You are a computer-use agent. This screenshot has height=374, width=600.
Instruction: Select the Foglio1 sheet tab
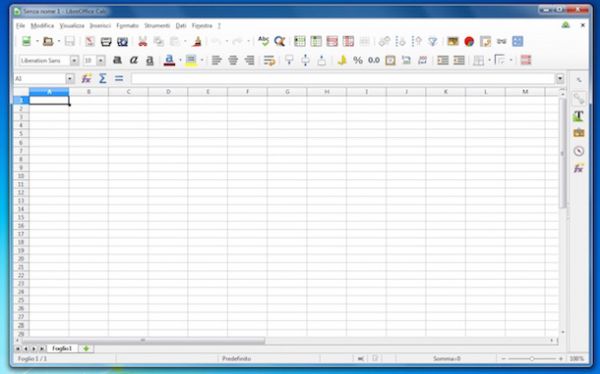[62, 348]
